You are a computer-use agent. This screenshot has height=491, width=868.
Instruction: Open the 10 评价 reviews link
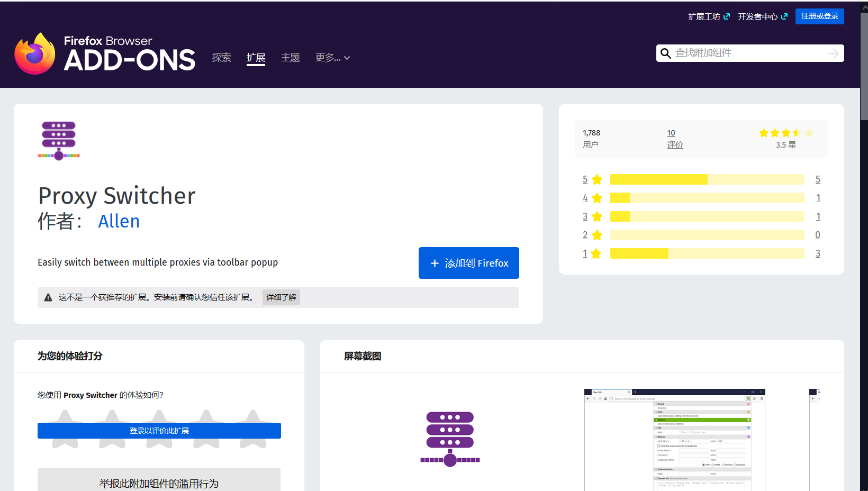point(675,139)
